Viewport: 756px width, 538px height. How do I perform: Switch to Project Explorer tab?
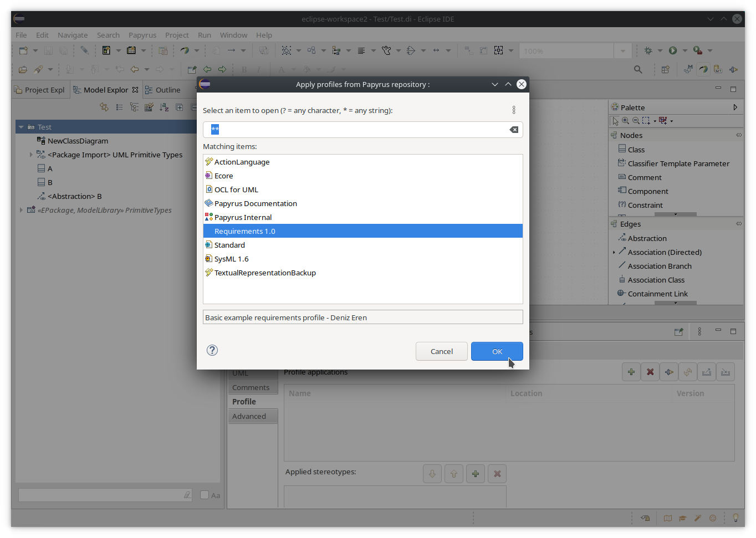point(40,90)
